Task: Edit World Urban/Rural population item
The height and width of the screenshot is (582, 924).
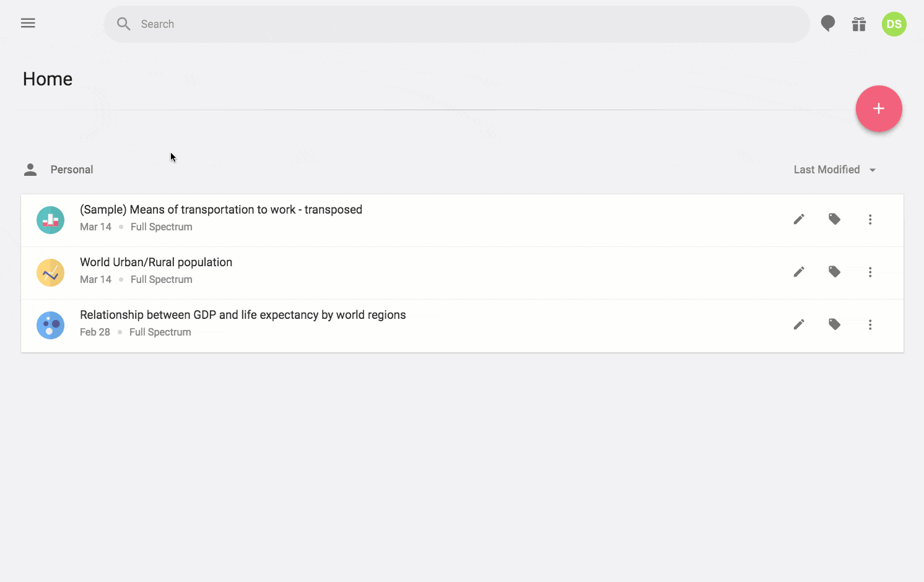Action: pyautogui.click(x=799, y=272)
